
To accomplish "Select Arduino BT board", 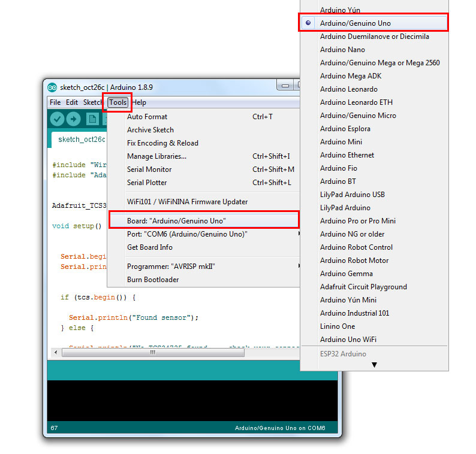I will tap(374, 181).
